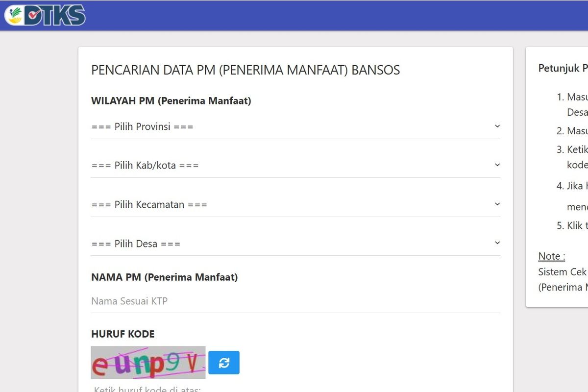The height and width of the screenshot is (392, 588).
Task: Click the Petunjuk heading in side panel
Action: tap(563, 68)
